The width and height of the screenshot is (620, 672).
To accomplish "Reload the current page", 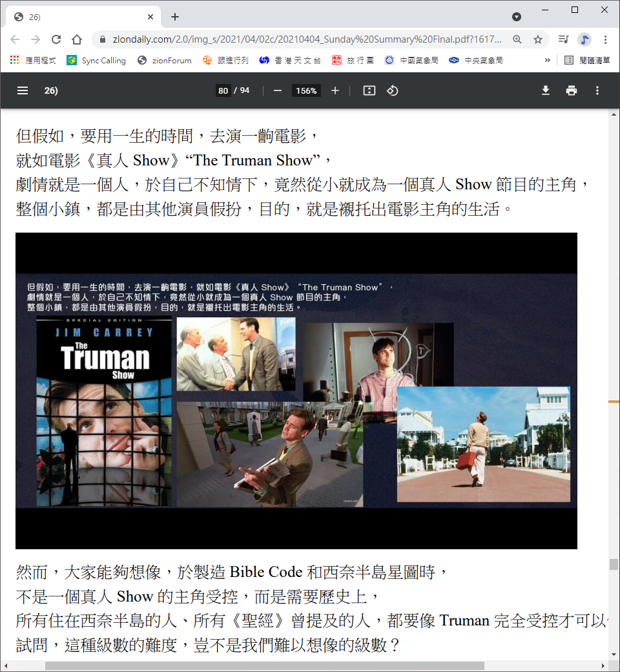I will (x=56, y=39).
